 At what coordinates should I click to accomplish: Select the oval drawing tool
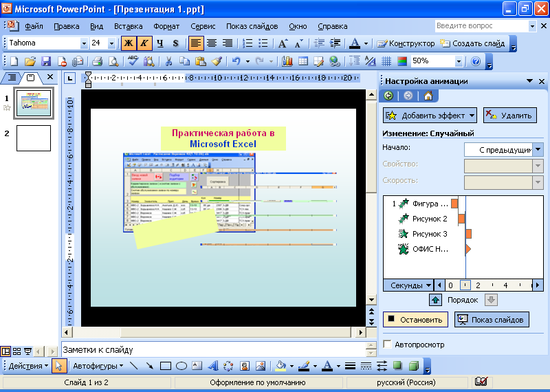[x=181, y=366]
